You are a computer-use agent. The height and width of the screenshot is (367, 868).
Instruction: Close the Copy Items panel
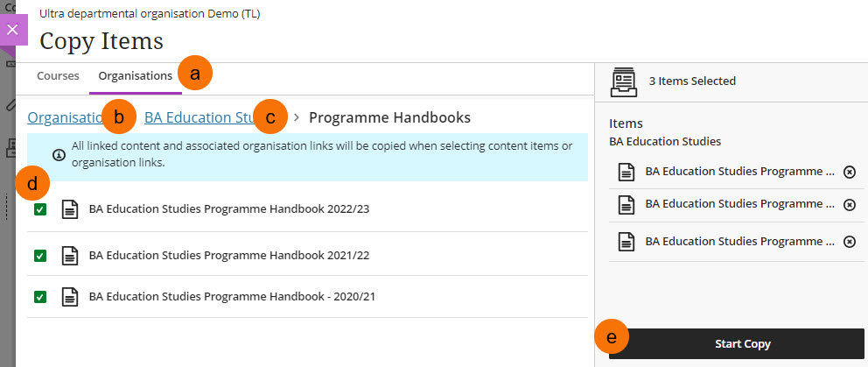click(12, 29)
